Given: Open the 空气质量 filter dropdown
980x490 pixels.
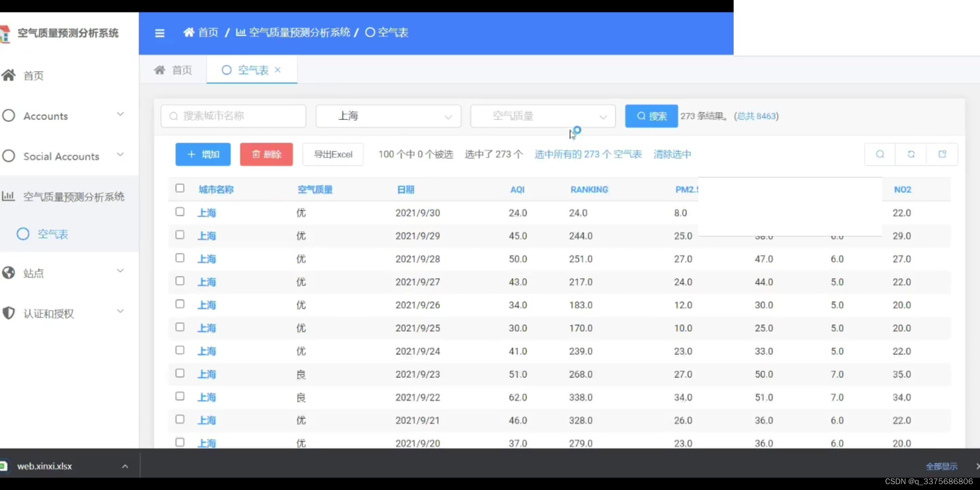Looking at the screenshot, I should coord(543,116).
